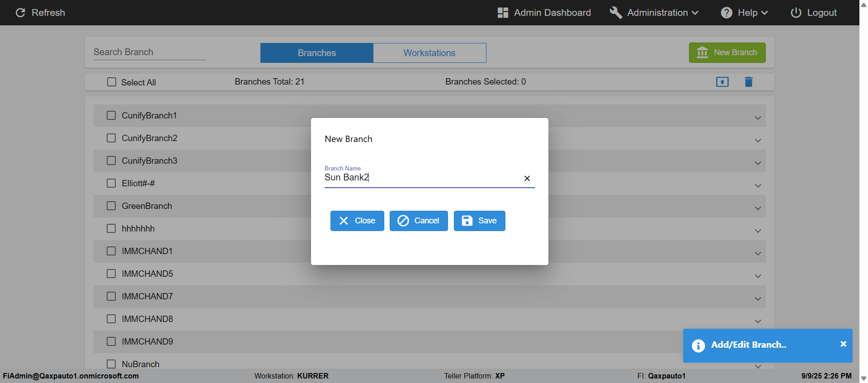Click the Branches Total: 21 text
This screenshot has height=383, width=868.
pyautogui.click(x=269, y=82)
